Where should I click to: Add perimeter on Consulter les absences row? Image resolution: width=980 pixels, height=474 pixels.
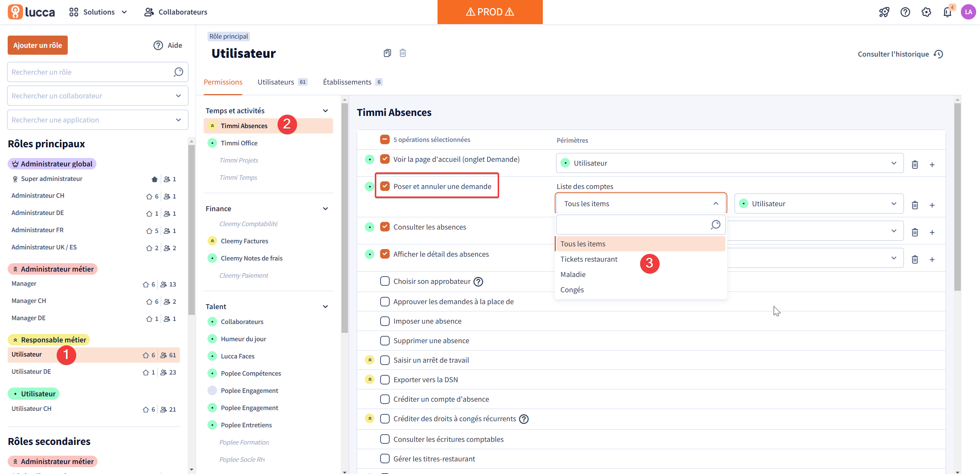[932, 232]
